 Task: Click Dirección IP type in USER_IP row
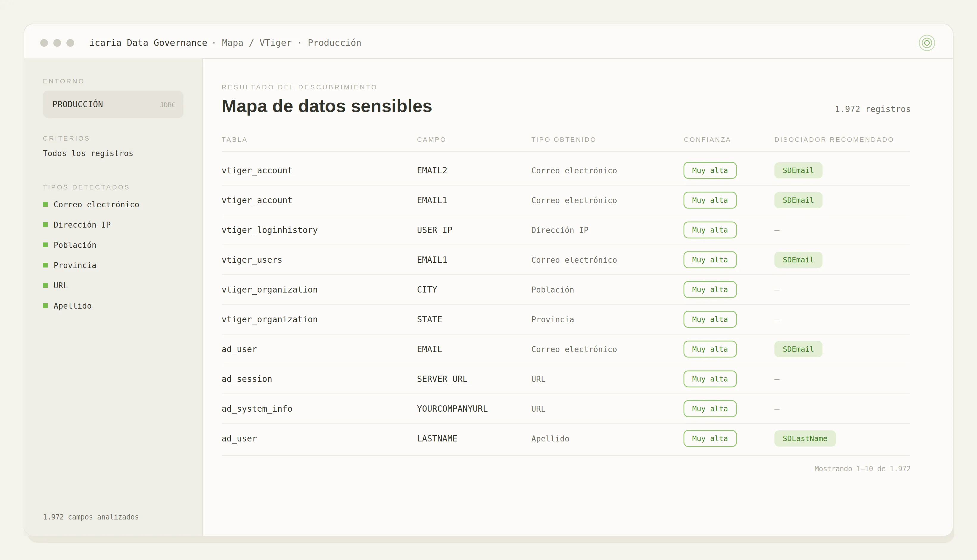coord(560,230)
